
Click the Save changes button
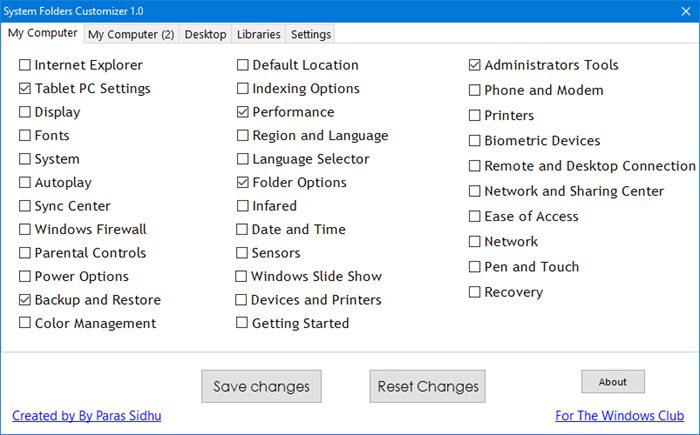pos(261,386)
